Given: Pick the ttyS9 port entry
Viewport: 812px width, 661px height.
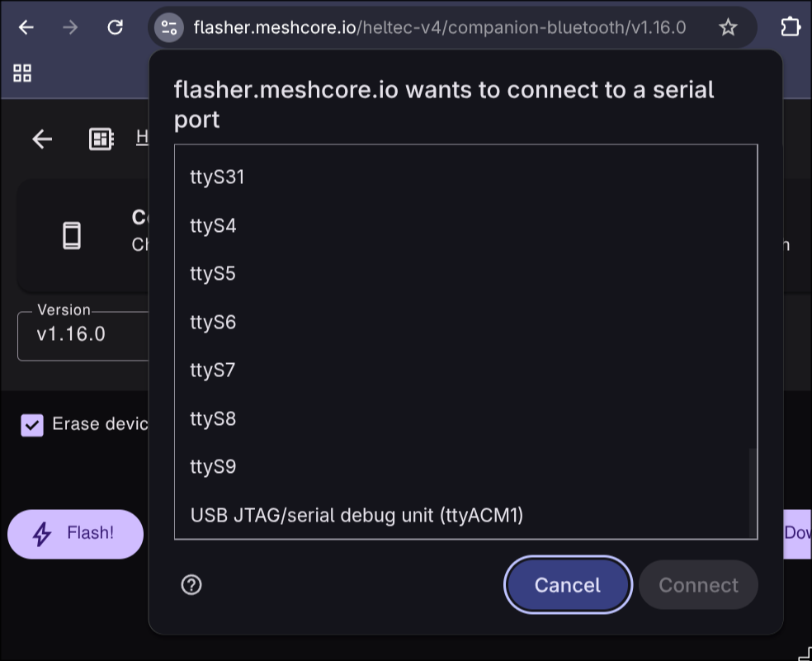Looking at the screenshot, I should (x=462, y=467).
